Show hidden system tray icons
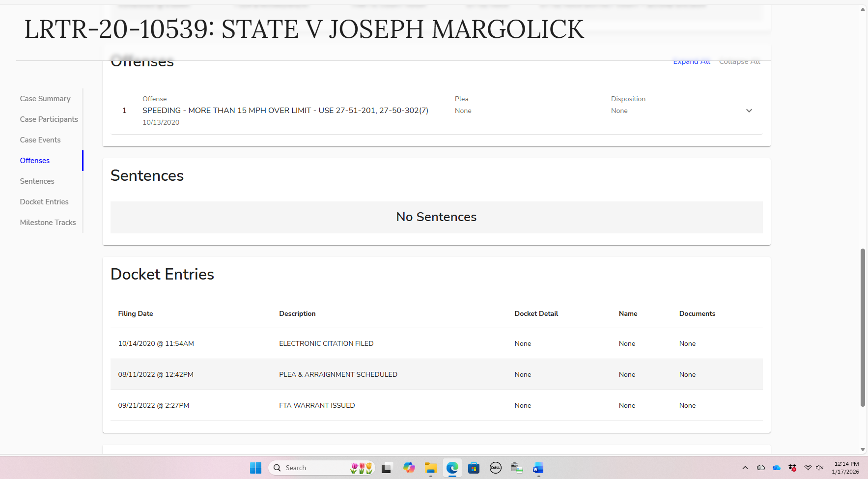The width and height of the screenshot is (868, 479). pos(745,468)
